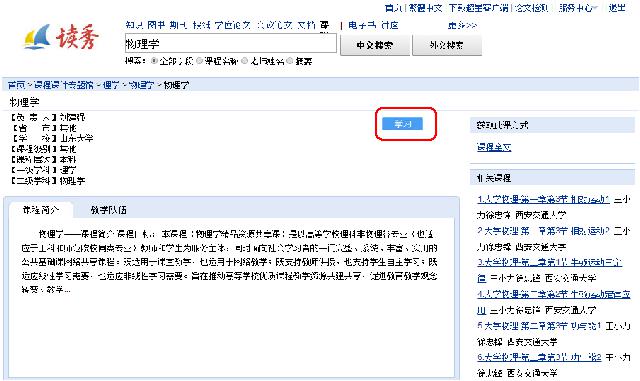Click the 下载超星客户端 link

[x=478, y=8]
